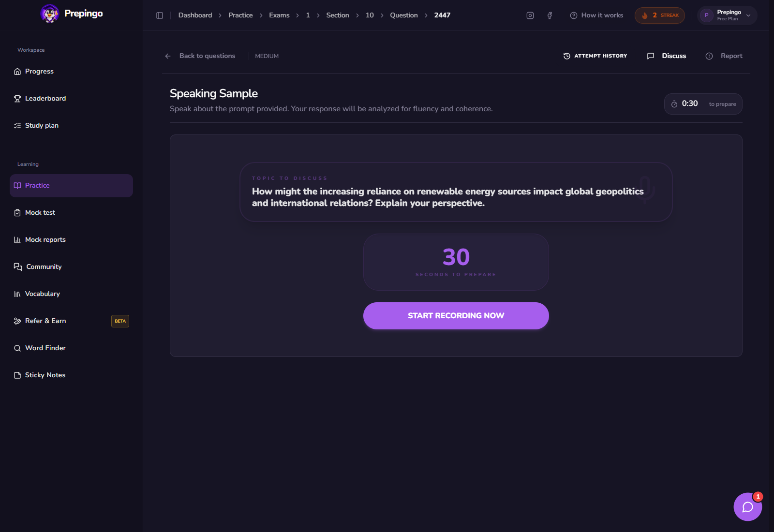Image resolution: width=774 pixels, height=532 pixels.
Task: Click the Prepingo penguin logo
Action: pos(49,14)
